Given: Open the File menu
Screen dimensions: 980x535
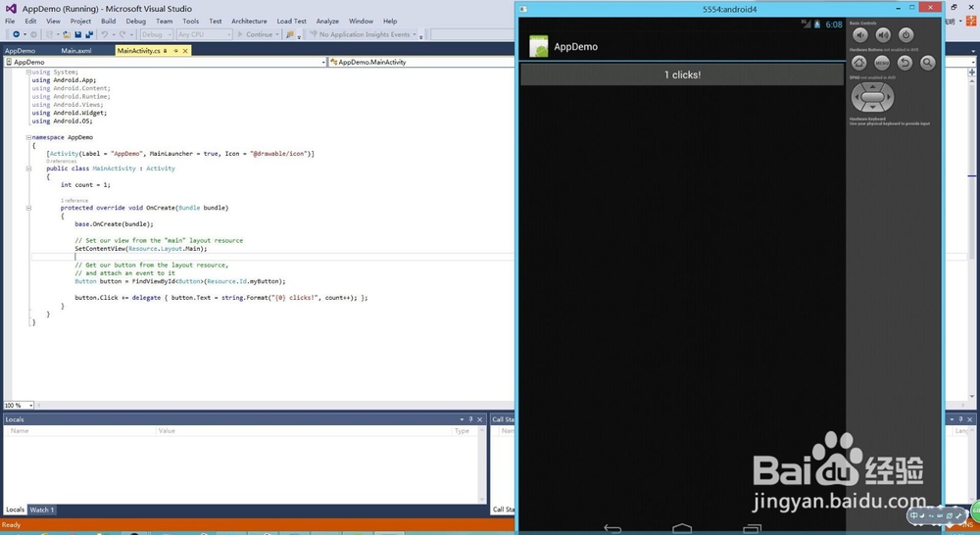Looking at the screenshot, I should click(10, 21).
